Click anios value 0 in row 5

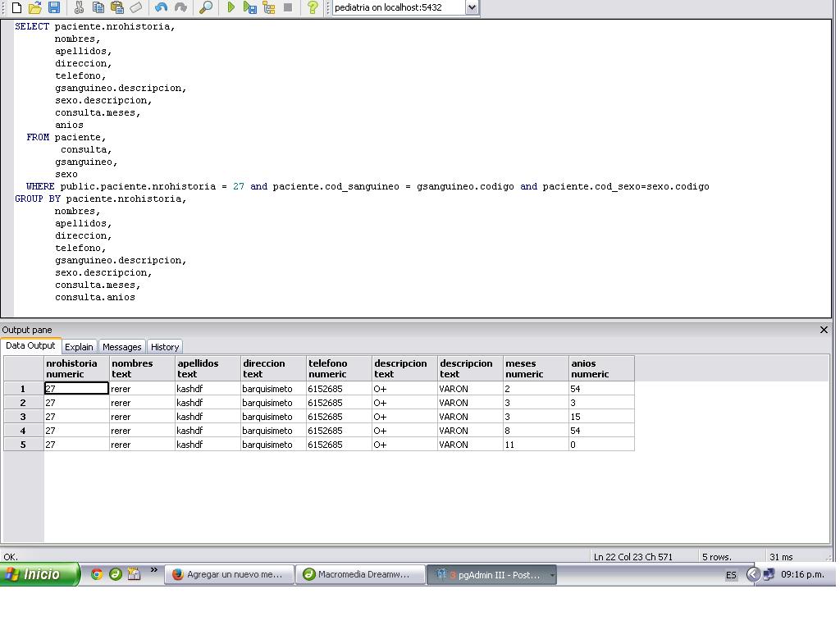point(601,445)
